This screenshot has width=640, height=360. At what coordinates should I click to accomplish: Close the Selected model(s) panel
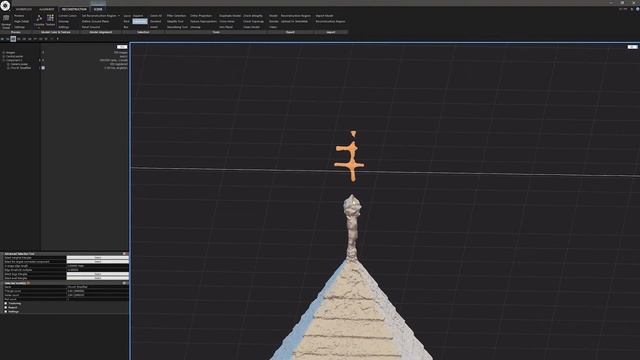(125, 283)
